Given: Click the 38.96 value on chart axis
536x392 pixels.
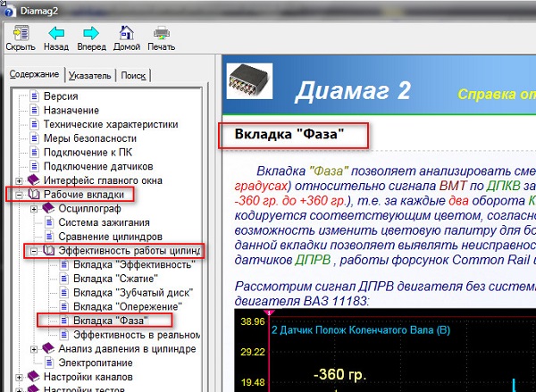Looking at the screenshot, I should click(253, 321).
